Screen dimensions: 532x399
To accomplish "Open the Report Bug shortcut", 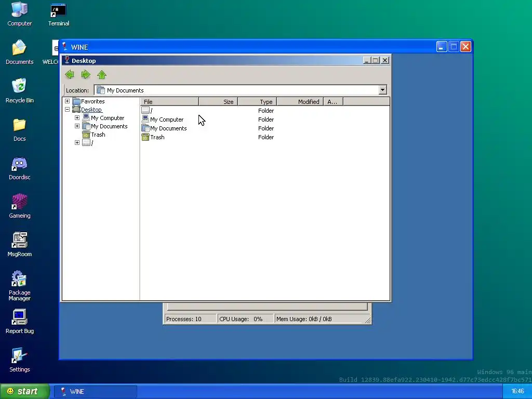I will (19, 322).
